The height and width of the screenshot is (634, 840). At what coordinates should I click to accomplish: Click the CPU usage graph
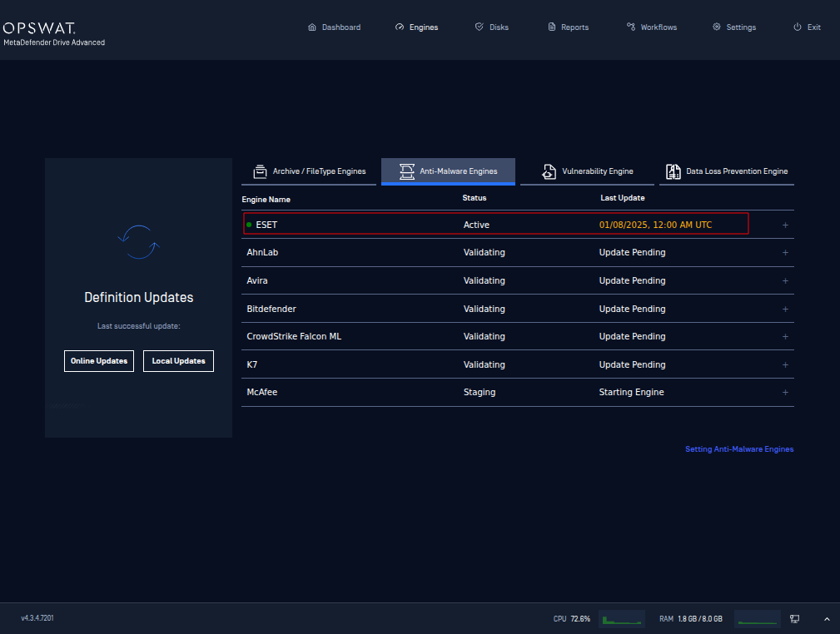coord(622,618)
